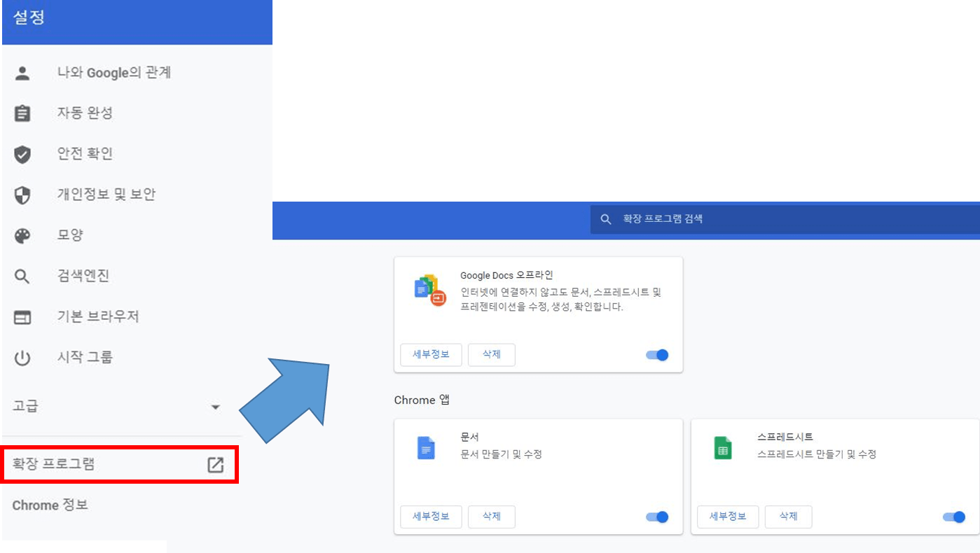
Task: Click 삭제 for 스프레드시트 app
Action: pyautogui.click(x=789, y=517)
